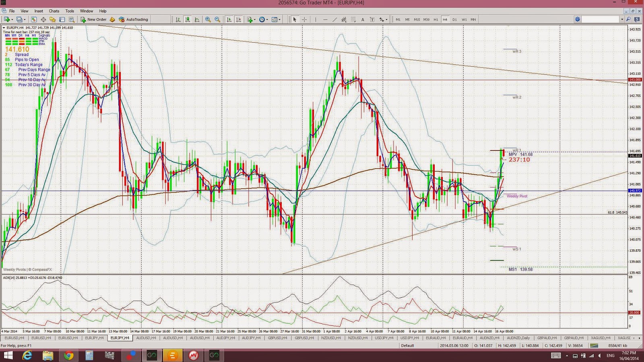Switch timeframe to M30
This screenshot has height=362, width=644.
click(426, 19)
